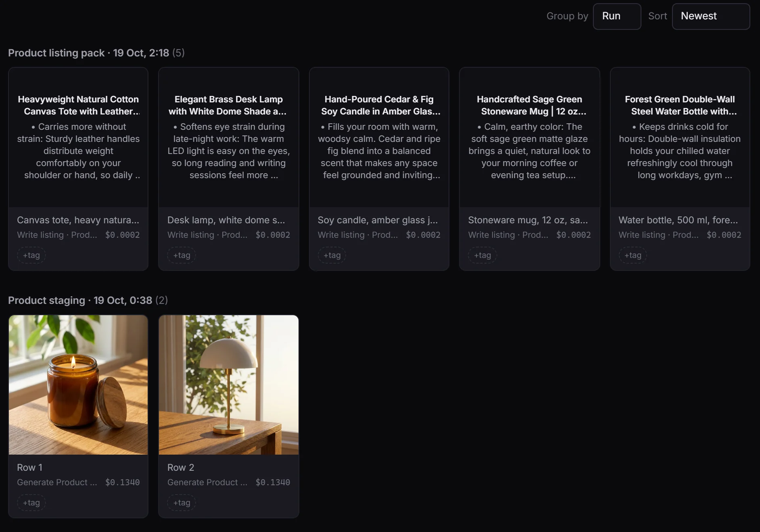Screen dimensions: 760x532
Task: Add tag to Row 1 card
Action: [31, 503]
